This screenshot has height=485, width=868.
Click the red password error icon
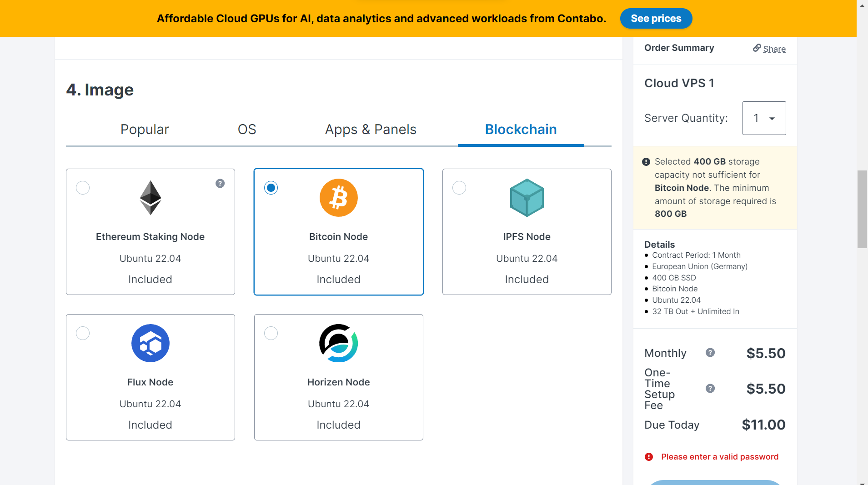649,457
